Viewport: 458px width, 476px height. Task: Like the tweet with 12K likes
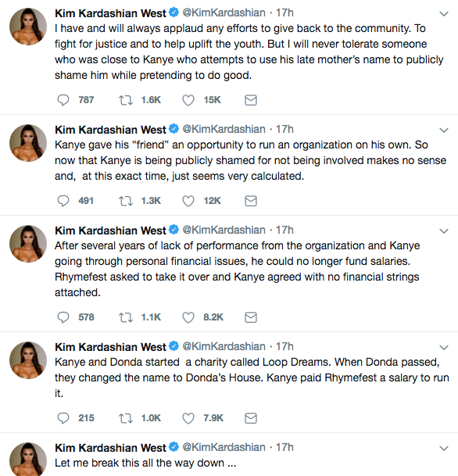188,201
